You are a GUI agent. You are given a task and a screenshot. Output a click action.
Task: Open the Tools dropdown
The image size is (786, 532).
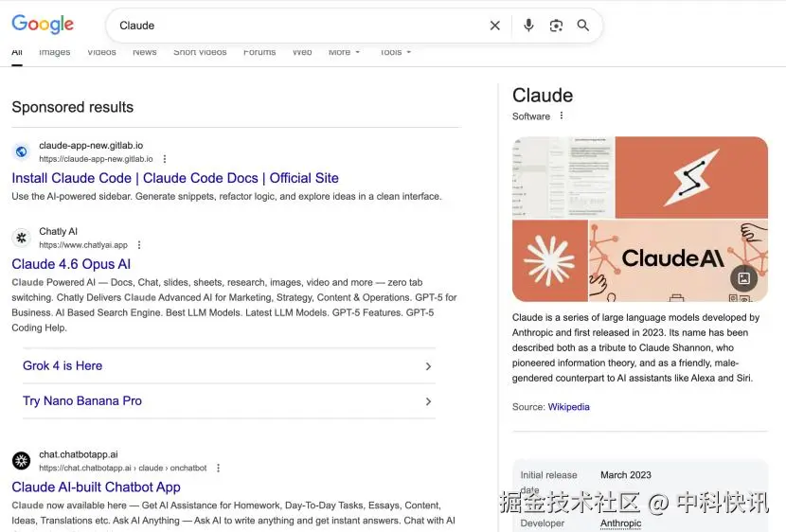pos(396,52)
